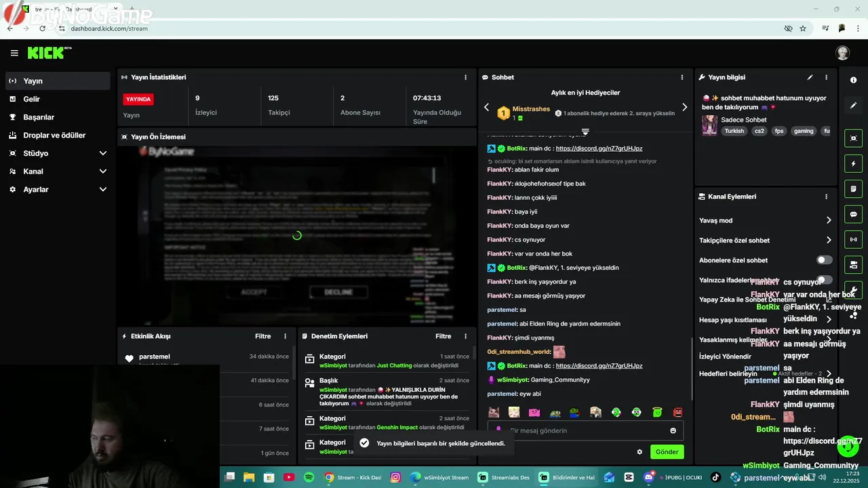Toggle the stream preview widget icon in sidebar
Screen dimensions: 868x488
click(853, 138)
